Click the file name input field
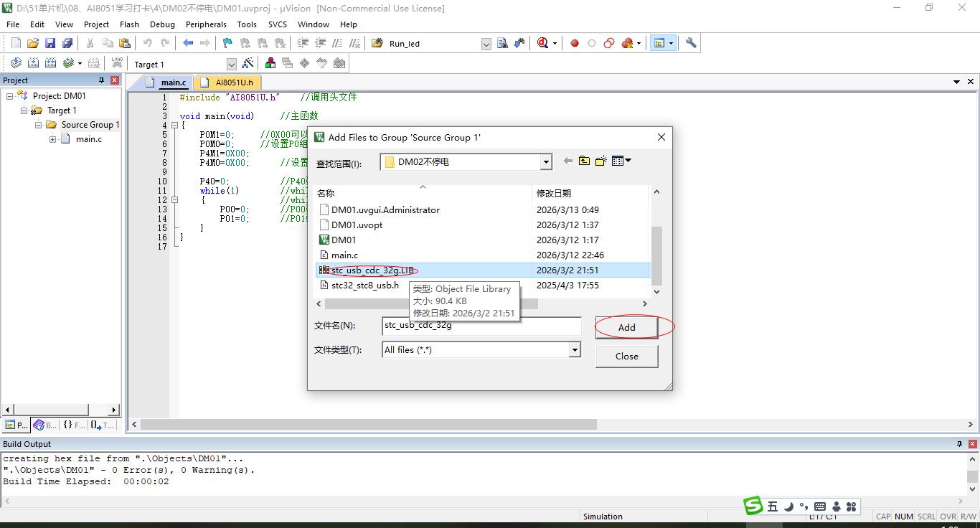Screen dimensions: 980x528 point(481,326)
